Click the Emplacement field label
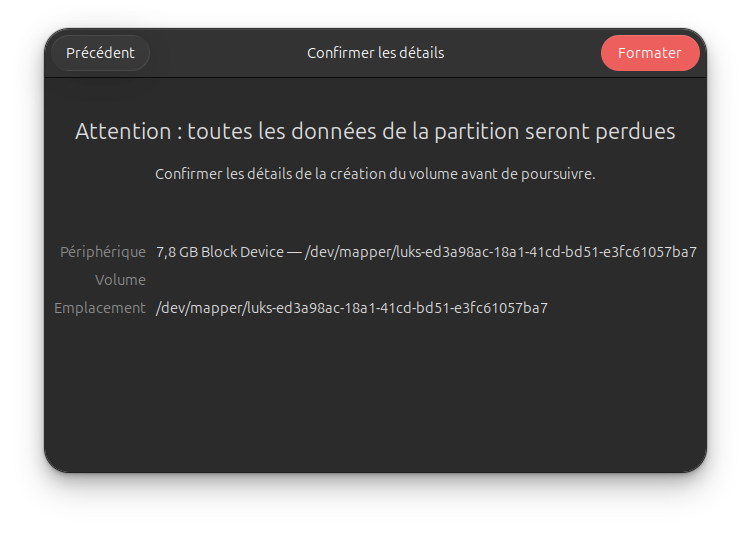The width and height of the screenshot is (751, 533). point(100,308)
